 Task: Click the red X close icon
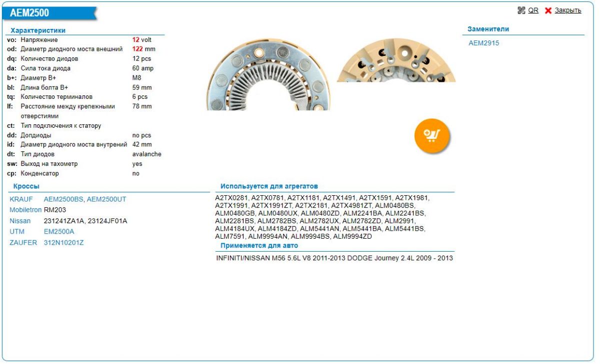tap(548, 10)
